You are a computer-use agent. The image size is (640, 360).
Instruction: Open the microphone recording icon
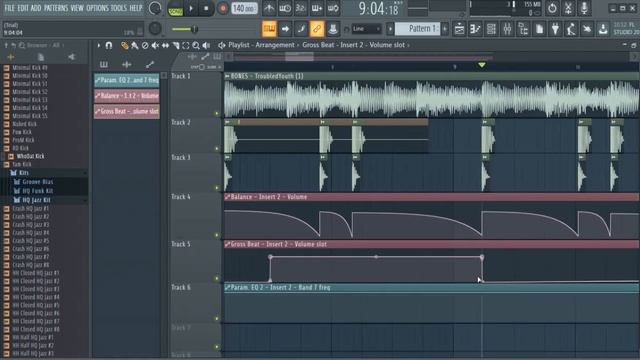pos(584,8)
